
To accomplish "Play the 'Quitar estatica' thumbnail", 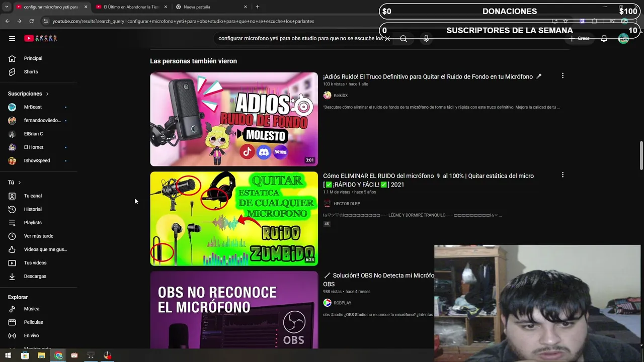I will click(234, 219).
